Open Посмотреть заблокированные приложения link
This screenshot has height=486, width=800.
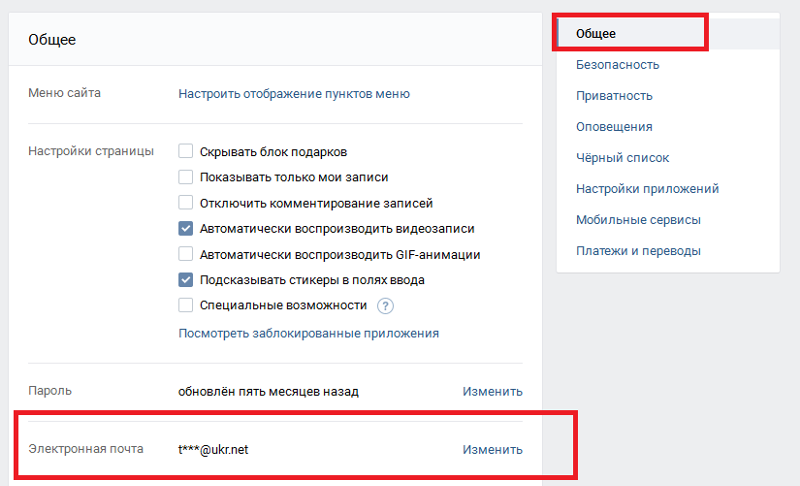click(309, 333)
